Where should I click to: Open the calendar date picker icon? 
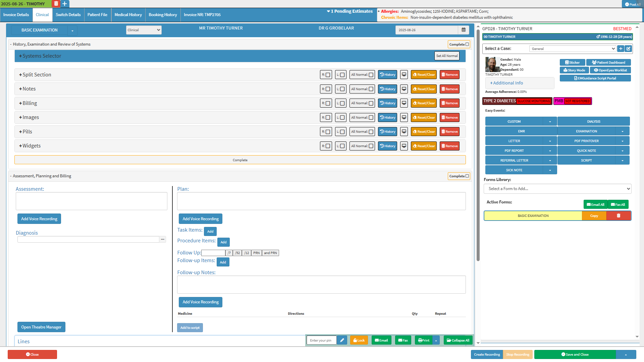coord(464,30)
